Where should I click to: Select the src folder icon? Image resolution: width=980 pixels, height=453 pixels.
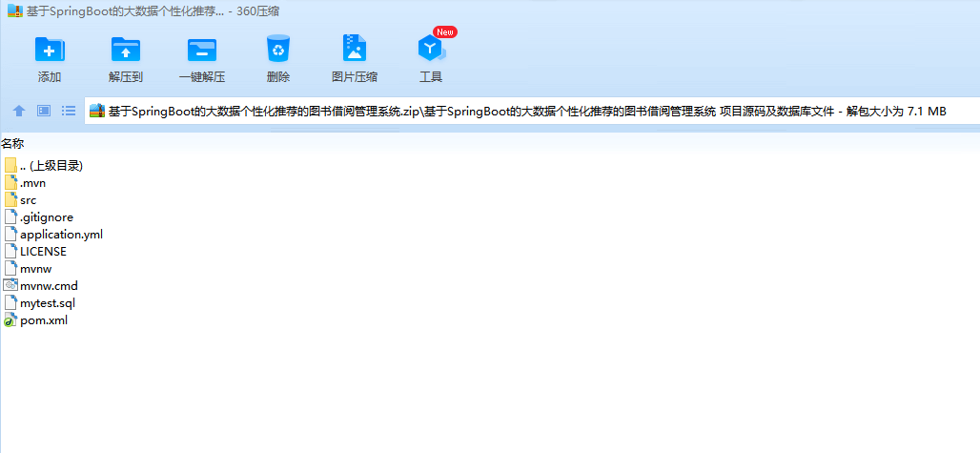tap(10, 200)
